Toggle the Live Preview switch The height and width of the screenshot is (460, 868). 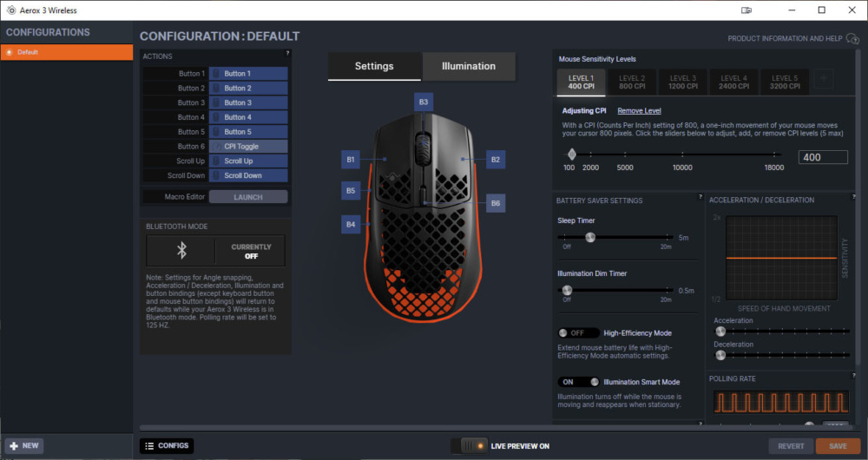[470, 445]
